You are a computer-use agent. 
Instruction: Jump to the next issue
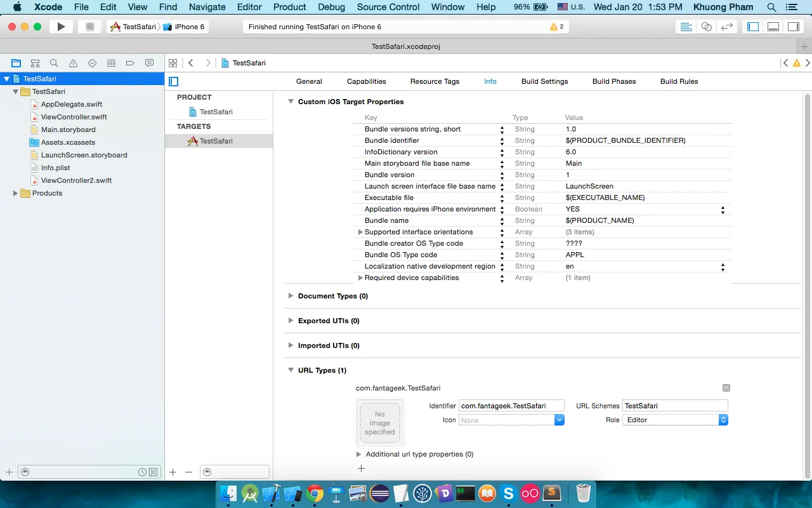click(x=808, y=63)
